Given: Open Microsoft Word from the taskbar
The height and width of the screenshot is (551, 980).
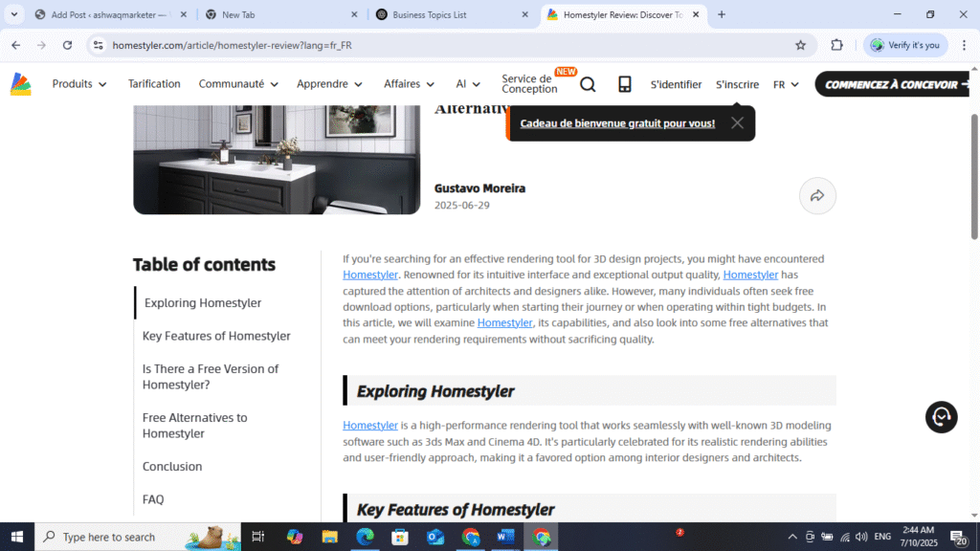Looking at the screenshot, I should pyautogui.click(x=505, y=537).
